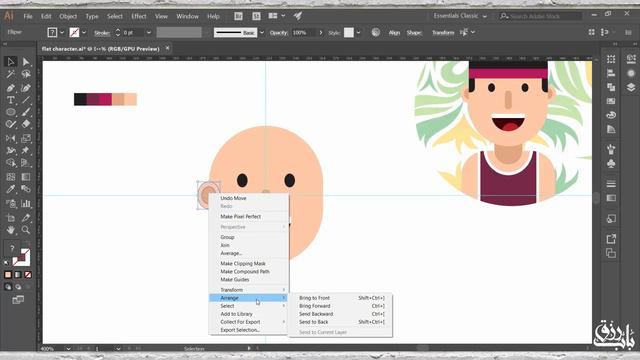Expand the Opacity arrow
640x360 pixels.
click(x=321, y=32)
